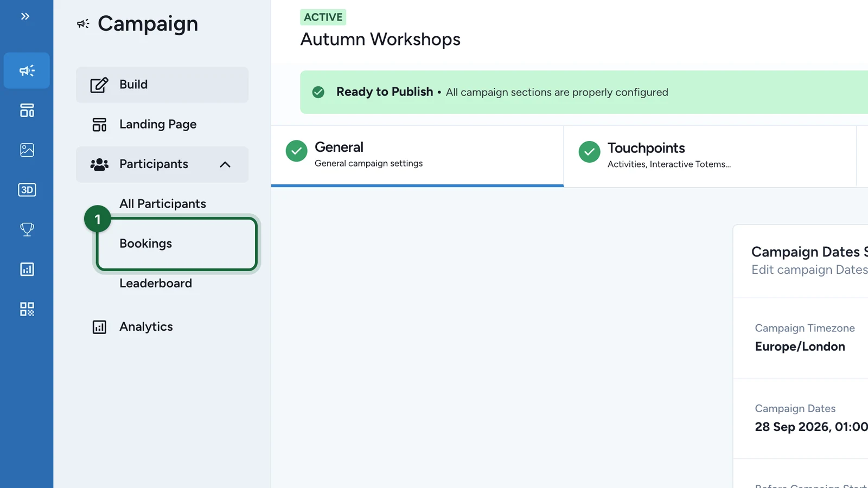
Task: Click the Participants people icon
Action: click(99, 164)
